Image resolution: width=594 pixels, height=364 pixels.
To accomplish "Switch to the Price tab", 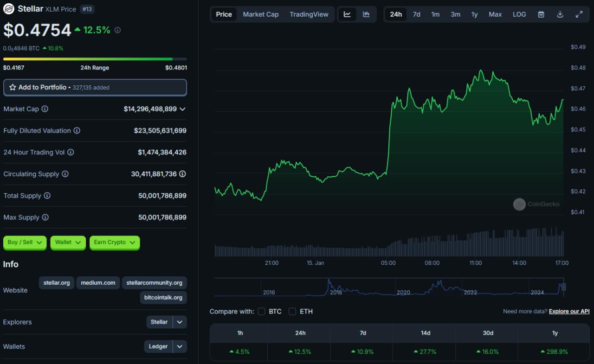I will [x=224, y=14].
